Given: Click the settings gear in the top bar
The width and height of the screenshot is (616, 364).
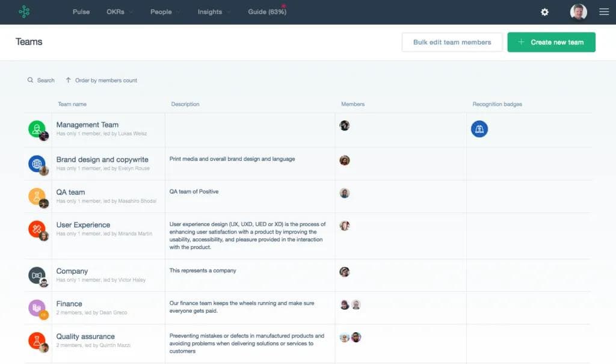Looking at the screenshot, I should tap(544, 11).
